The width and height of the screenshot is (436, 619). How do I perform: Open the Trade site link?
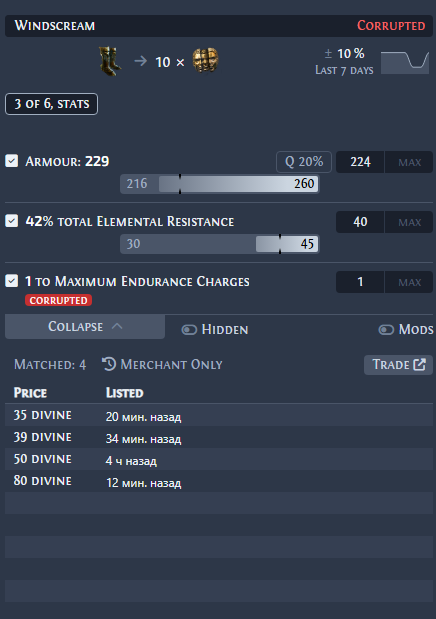[398, 365]
